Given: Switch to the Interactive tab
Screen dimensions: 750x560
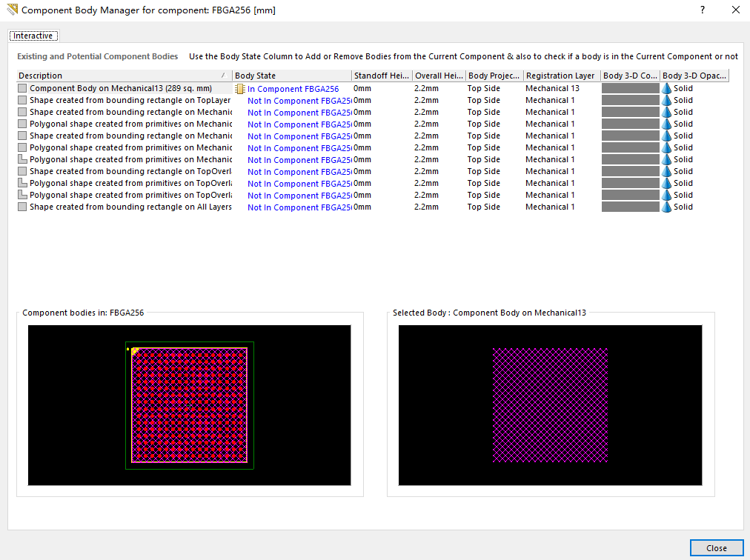Looking at the screenshot, I should tap(33, 36).
